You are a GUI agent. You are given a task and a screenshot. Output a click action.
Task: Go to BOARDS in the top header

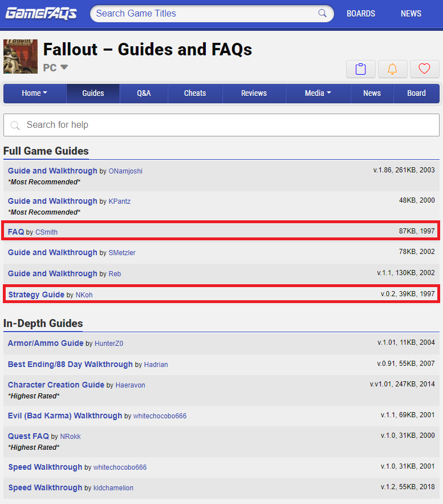[361, 14]
